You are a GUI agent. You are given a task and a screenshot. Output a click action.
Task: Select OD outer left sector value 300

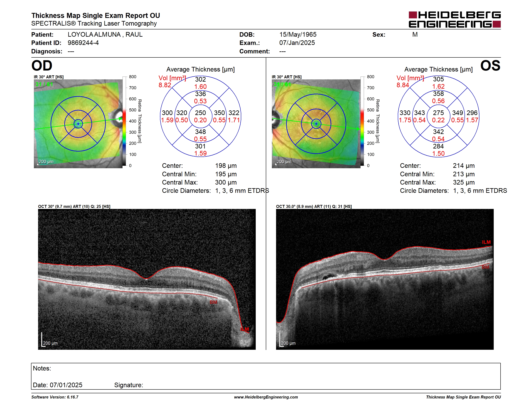pyautogui.click(x=167, y=113)
